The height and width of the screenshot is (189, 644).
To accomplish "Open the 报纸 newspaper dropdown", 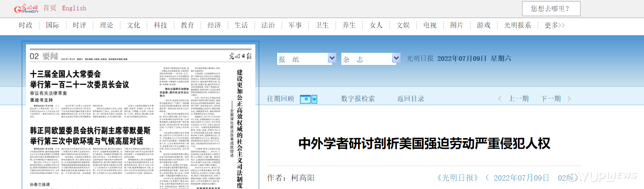I will [307, 59].
